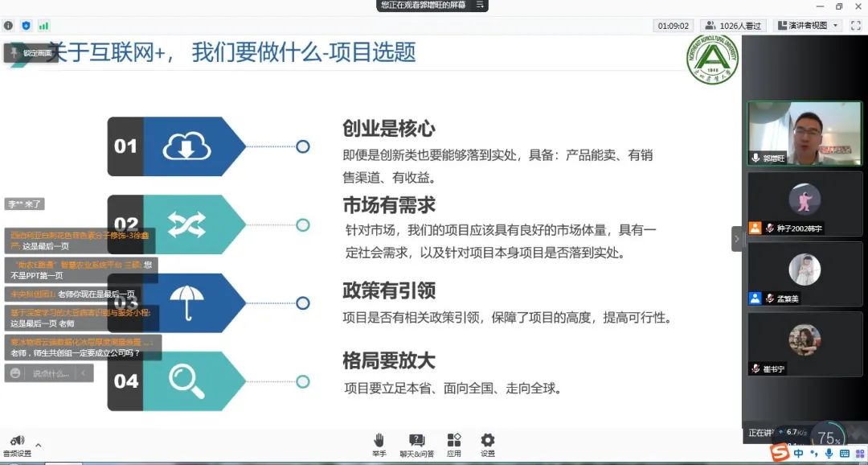Screen dimensions: 868x465
Task: Toggle the lock screen (锁定画面) pin
Action: pos(14,52)
